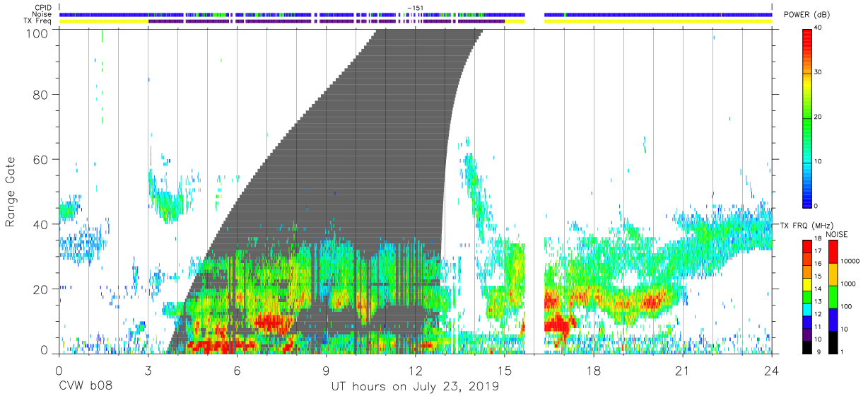Screen dimensions: 868x401
Task: Click the '60' range gate tick label
Action: (40, 160)
